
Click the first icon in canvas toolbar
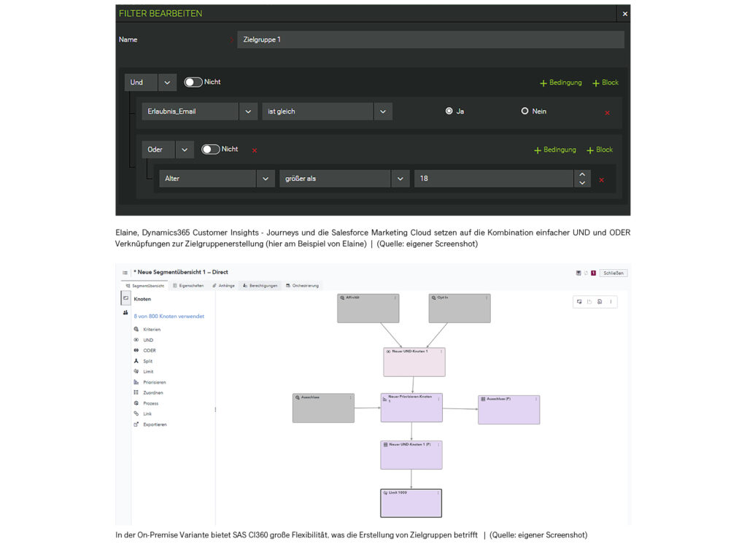click(579, 302)
